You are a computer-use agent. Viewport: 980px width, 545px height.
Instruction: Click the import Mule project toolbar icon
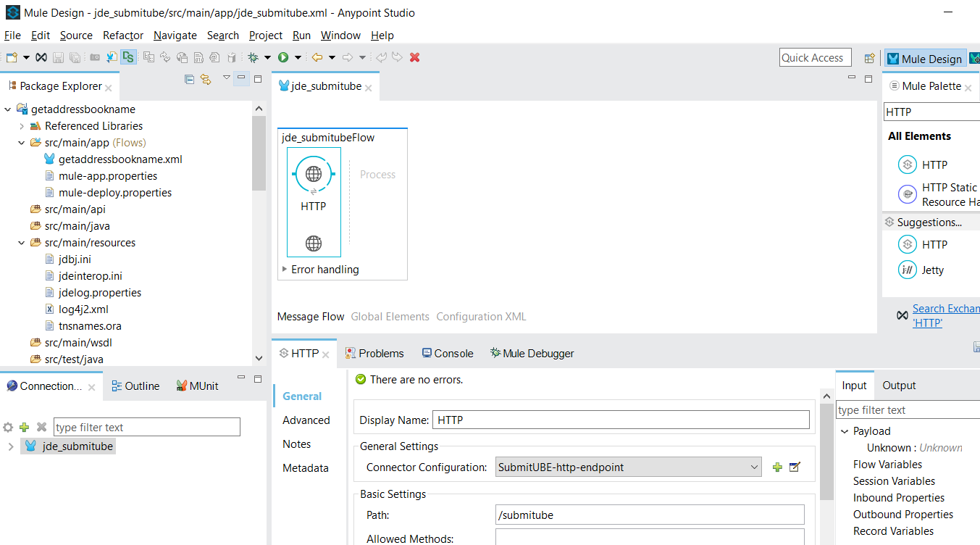pyautogui.click(x=112, y=57)
